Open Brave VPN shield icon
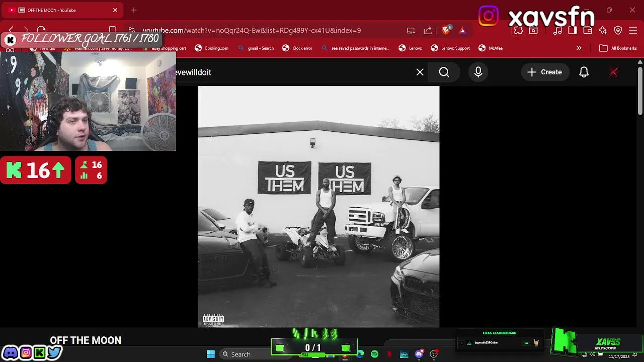Image resolution: width=644 pixels, height=362 pixels. pyautogui.click(x=618, y=31)
